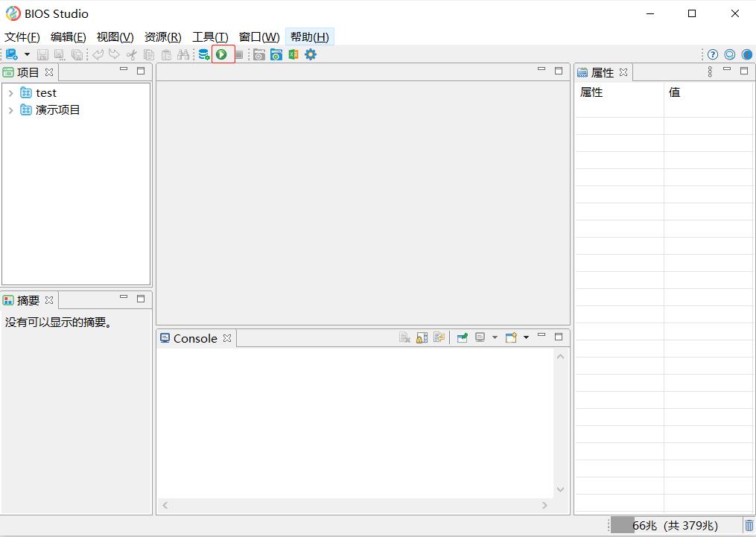Minimize the 摘要 panel
756x537 pixels.
pyautogui.click(x=124, y=297)
